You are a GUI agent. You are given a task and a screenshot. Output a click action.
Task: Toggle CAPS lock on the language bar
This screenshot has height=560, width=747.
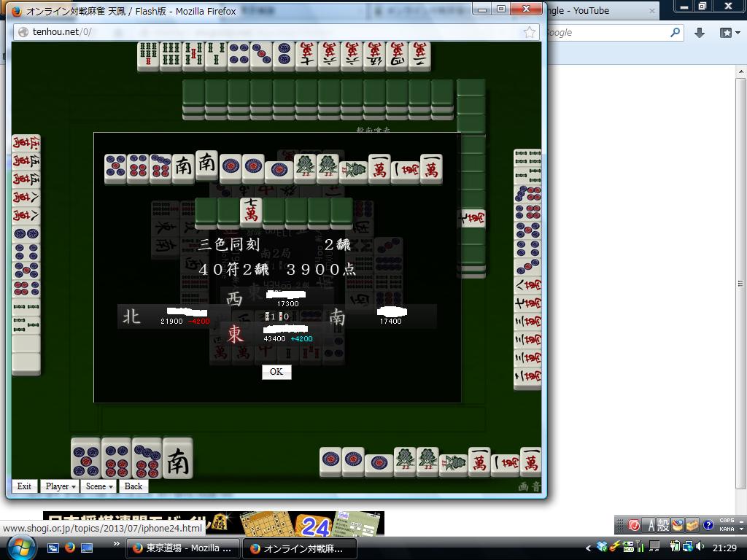[x=727, y=521]
